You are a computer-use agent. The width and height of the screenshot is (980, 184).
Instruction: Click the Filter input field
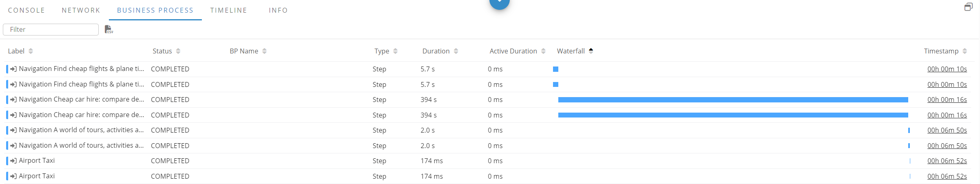tap(51, 29)
